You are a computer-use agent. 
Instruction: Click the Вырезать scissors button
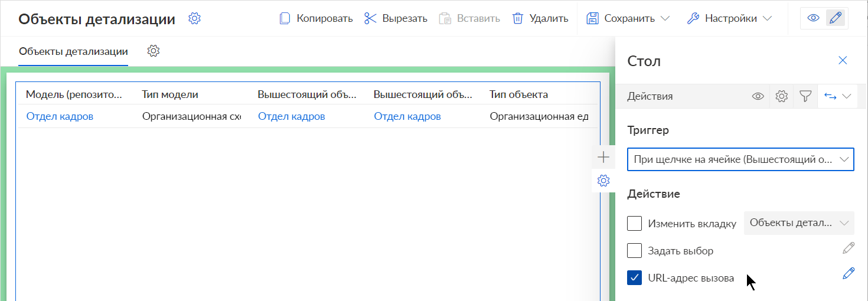coord(396,18)
